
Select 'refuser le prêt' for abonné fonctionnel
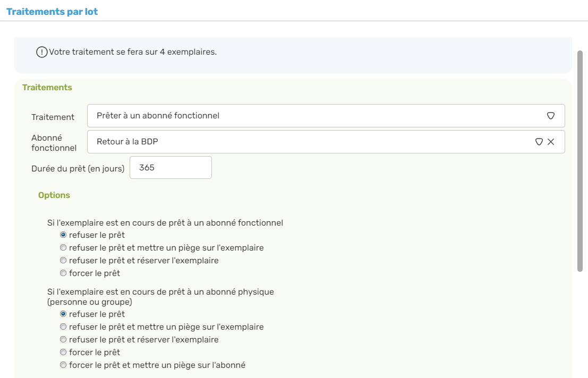(x=63, y=235)
